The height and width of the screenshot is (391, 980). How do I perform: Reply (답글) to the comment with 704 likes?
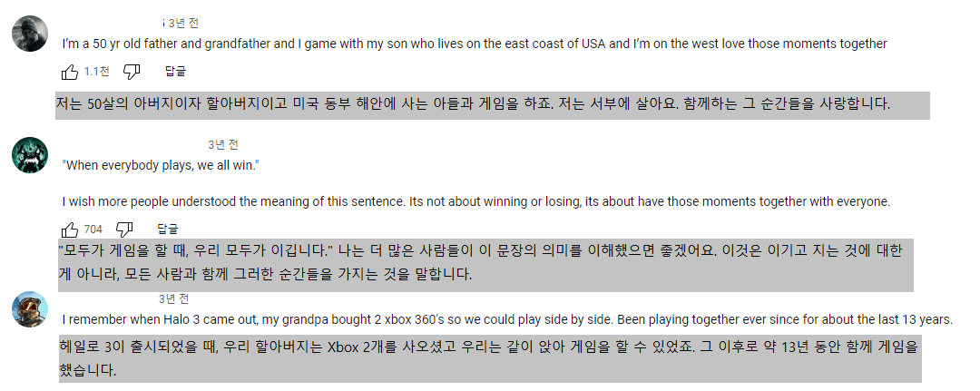168,230
